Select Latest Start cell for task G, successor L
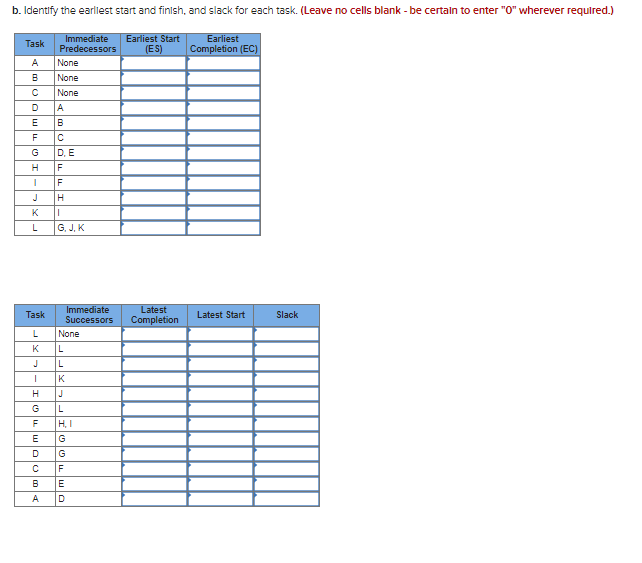 221,409
